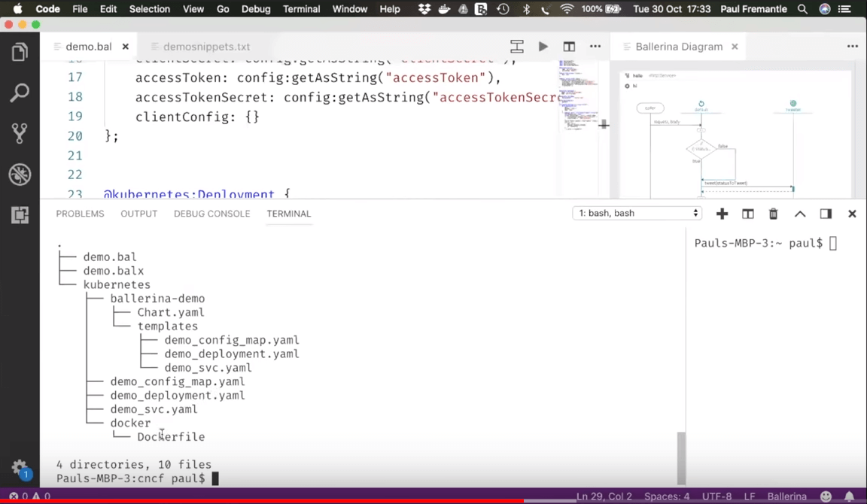Viewport: 867px width, 504px height.
Task: Kill the terminal with the trash icon
Action: tap(773, 214)
